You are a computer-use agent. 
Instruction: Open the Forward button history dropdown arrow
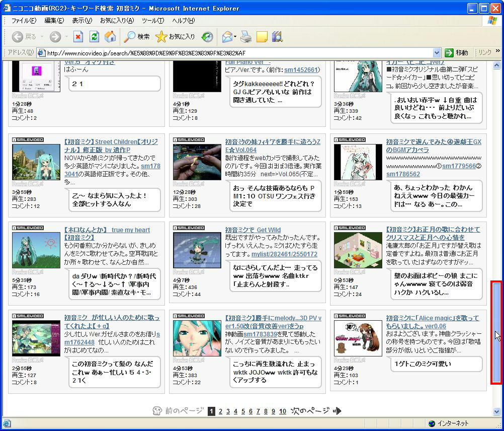pyautogui.click(x=66, y=37)
